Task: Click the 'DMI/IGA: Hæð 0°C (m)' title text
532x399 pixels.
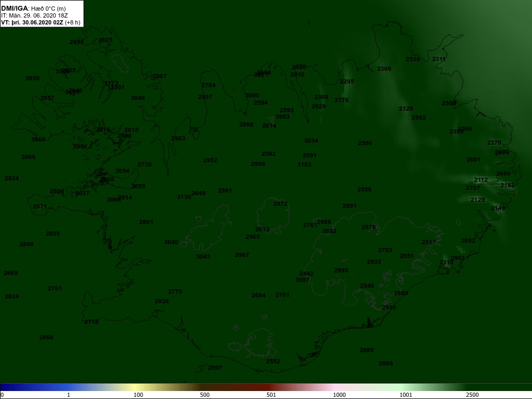Action: (x=33, y=9)
